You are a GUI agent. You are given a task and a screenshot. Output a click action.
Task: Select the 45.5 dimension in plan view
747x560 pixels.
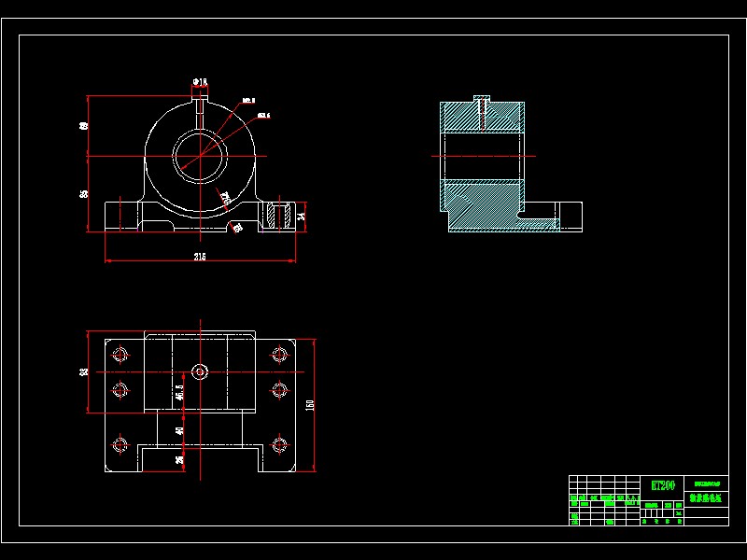[x=179, y=393]
